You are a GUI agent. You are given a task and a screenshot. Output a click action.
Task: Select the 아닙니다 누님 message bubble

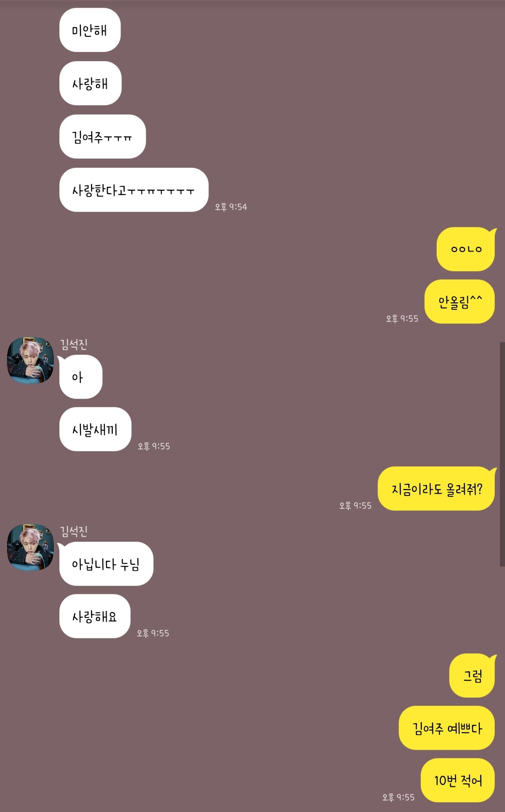[106, 564]
